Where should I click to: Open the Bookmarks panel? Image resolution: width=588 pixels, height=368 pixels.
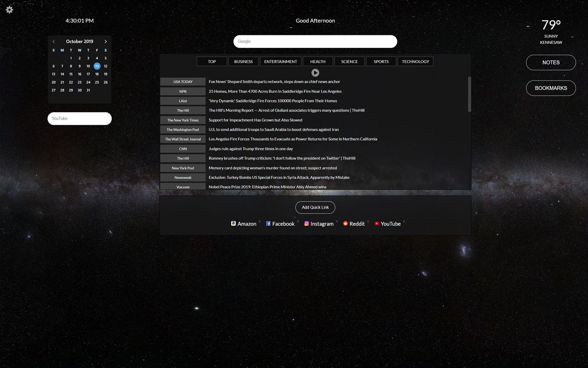551,87
